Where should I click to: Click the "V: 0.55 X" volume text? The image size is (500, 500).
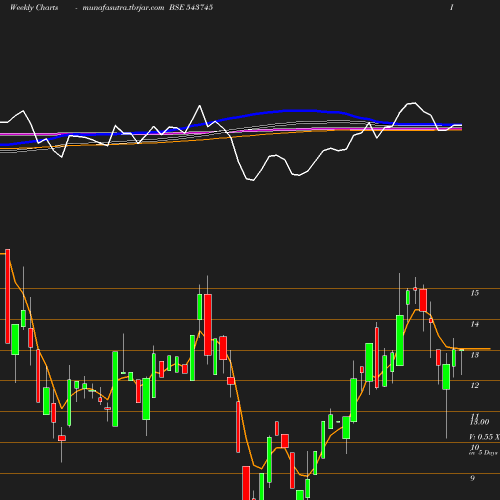pos(484,437)
